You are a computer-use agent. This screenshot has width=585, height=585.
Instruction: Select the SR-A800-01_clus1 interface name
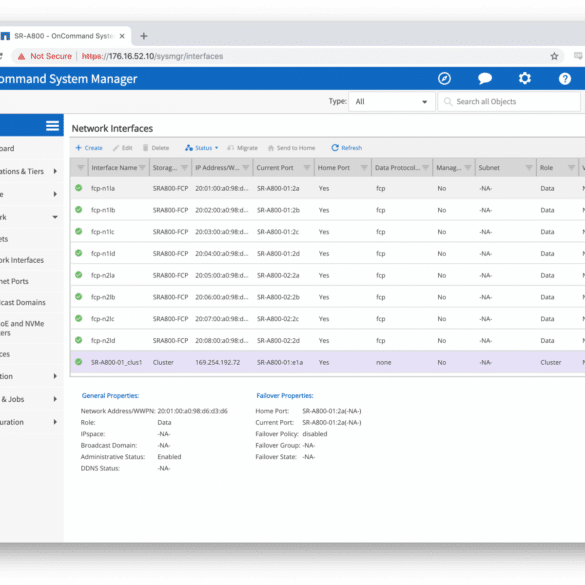pos(116,362)
